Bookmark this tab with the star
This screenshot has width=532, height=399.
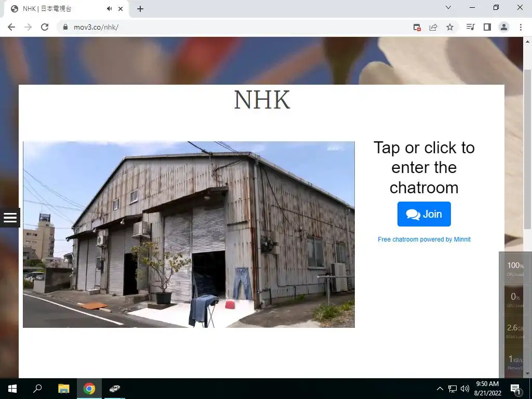click(450, 27)
